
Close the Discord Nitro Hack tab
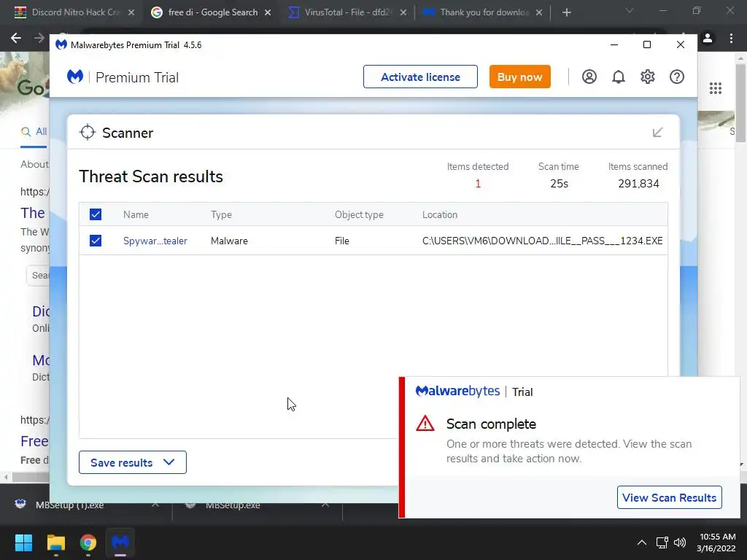[131, 12]
